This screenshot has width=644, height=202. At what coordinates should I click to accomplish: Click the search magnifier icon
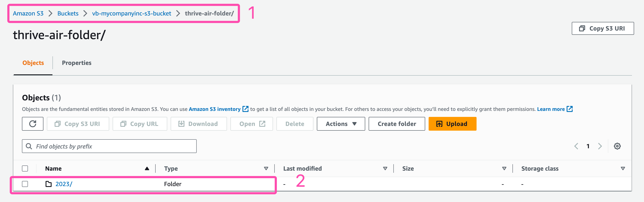29,146
